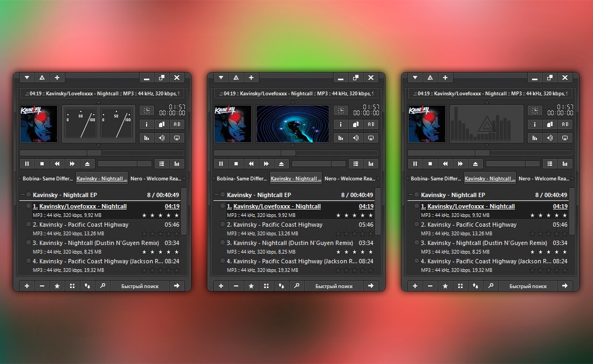Pause playback in the player showing VU meters
This screenshot has width=593, height=364.
(x=27, y=164)
